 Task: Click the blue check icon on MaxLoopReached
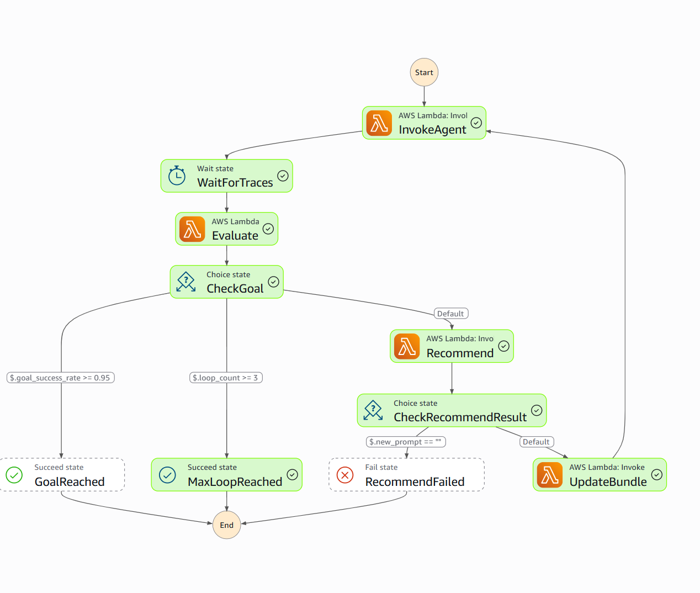167,475
